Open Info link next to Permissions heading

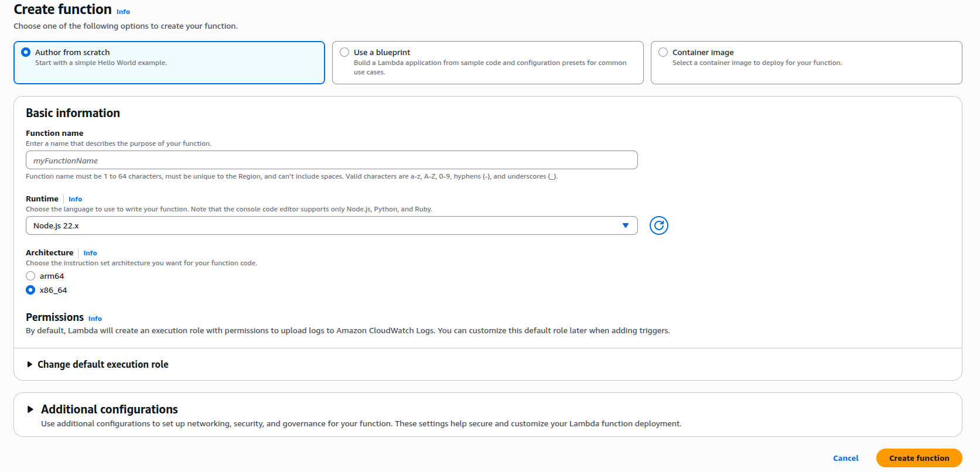(95, 319)
